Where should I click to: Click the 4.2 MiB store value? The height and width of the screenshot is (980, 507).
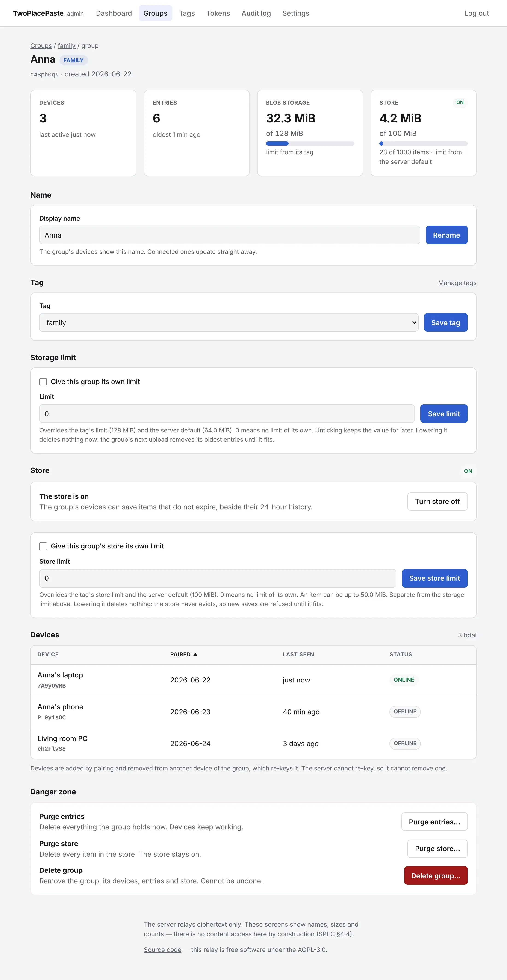401,118
